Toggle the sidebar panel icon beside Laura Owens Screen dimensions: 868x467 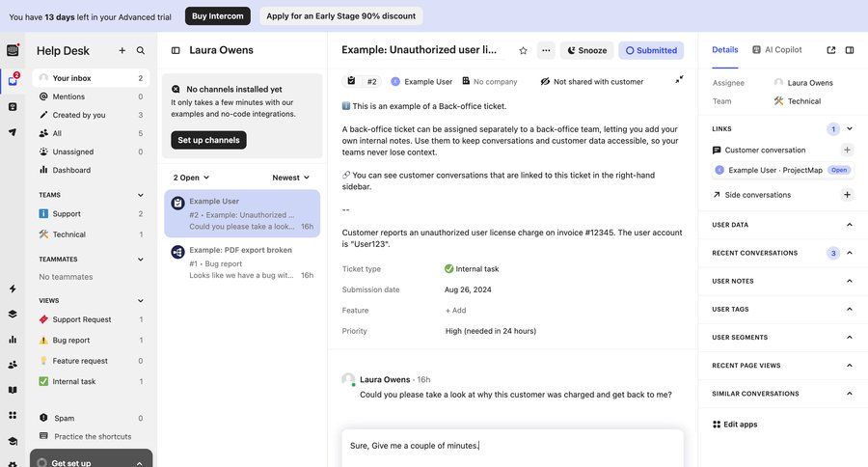tap(176, 50)
